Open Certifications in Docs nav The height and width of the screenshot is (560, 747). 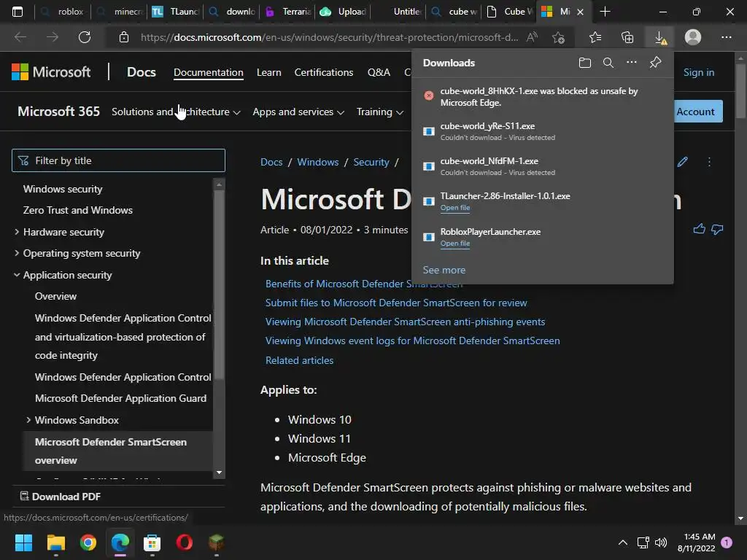coord(323,72)
